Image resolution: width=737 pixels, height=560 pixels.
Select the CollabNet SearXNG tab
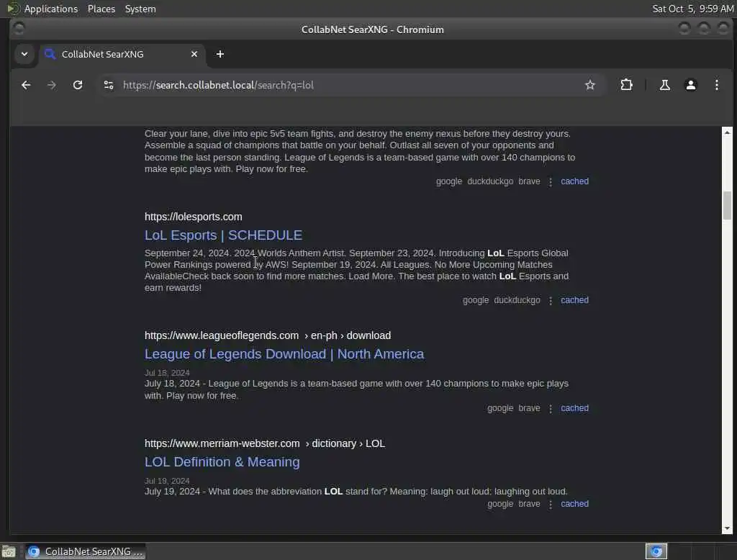[x=122, y=54]
